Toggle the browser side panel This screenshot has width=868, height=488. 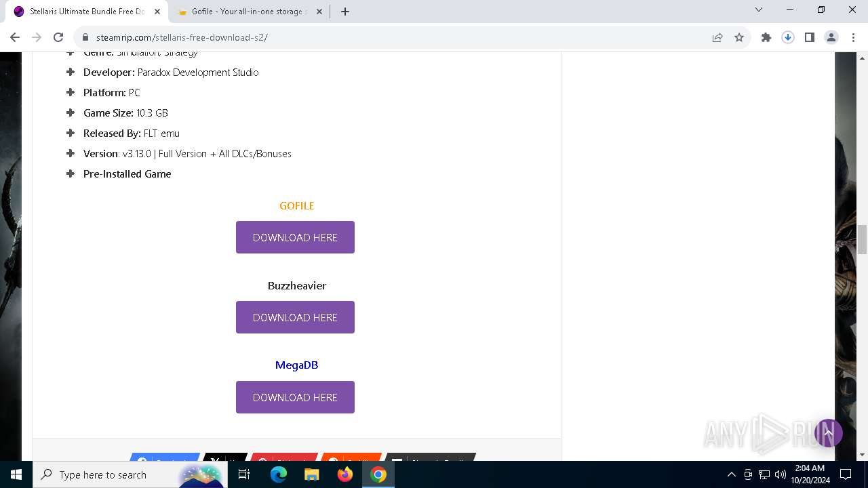(x=810, y=37)
